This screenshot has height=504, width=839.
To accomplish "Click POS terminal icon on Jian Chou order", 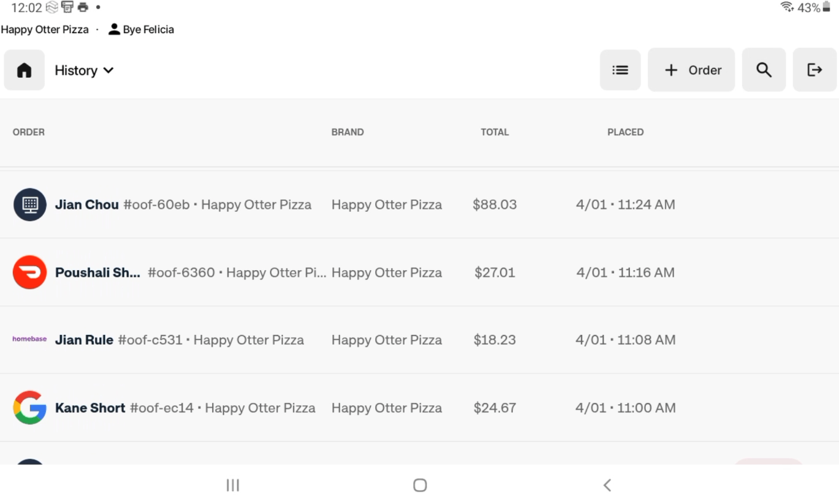I will pos(30,205).
